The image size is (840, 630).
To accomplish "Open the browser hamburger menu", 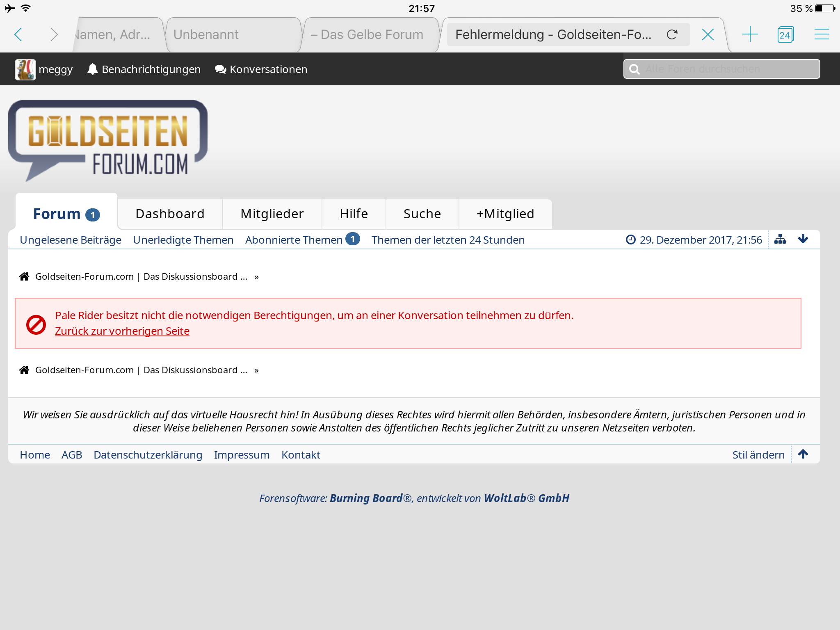I will (x=822, y=34).
